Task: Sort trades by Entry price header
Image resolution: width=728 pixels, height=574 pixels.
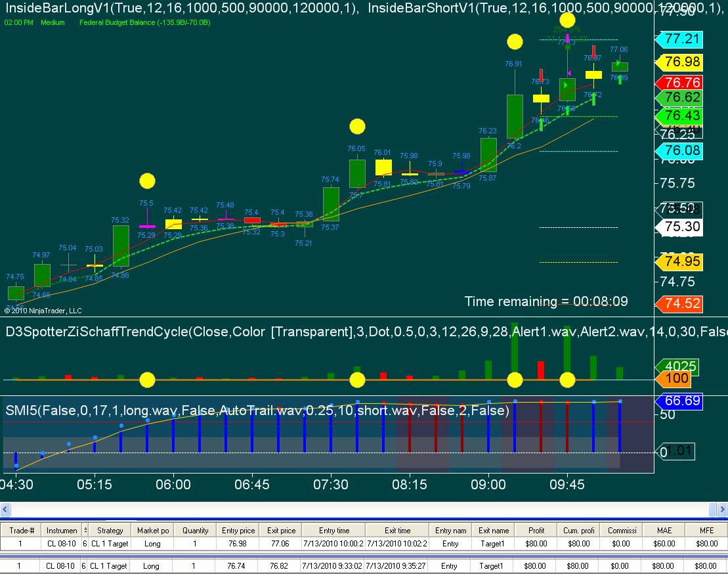Action: 238,531
